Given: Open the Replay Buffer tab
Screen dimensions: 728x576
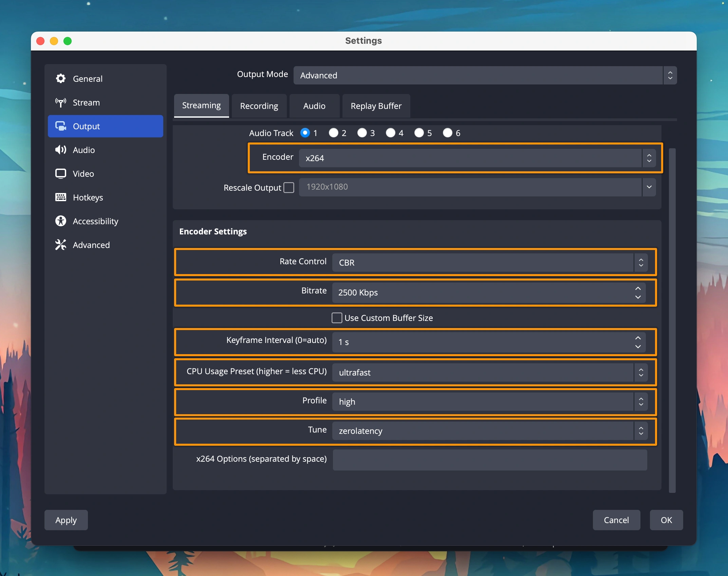Looking at the screenshot, I should (x=376, y=106).
